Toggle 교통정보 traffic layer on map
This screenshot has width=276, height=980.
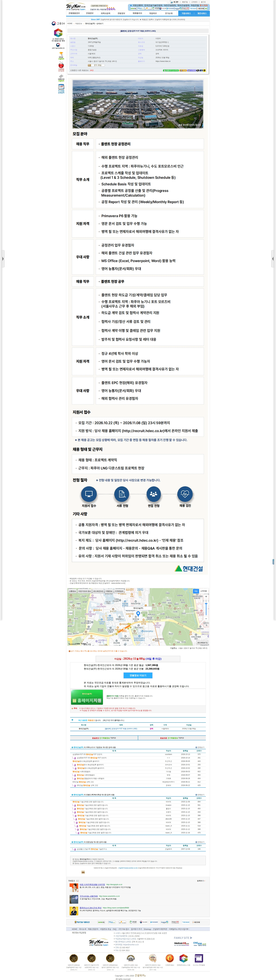[x=72, y=591]
